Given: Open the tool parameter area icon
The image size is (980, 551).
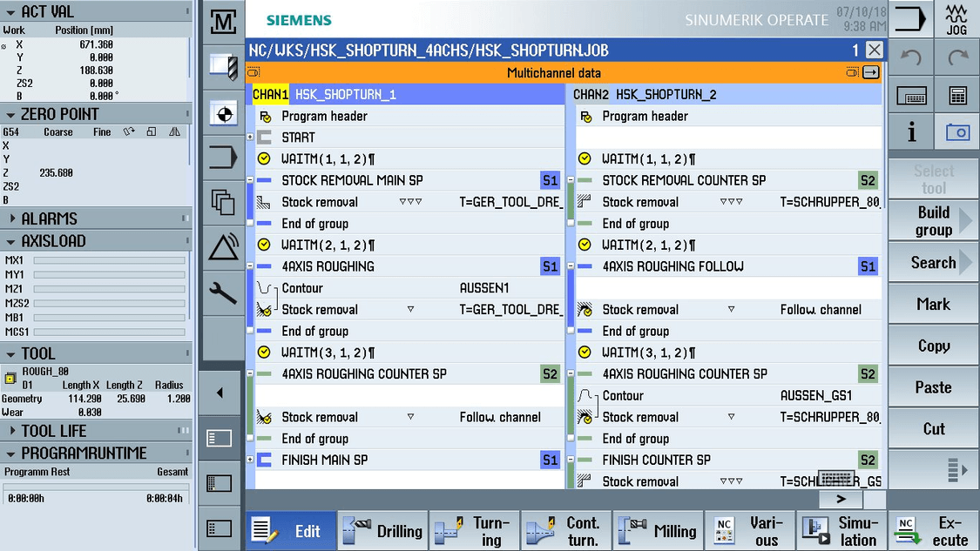Looking at the screenshot, I should click(223, 67).
